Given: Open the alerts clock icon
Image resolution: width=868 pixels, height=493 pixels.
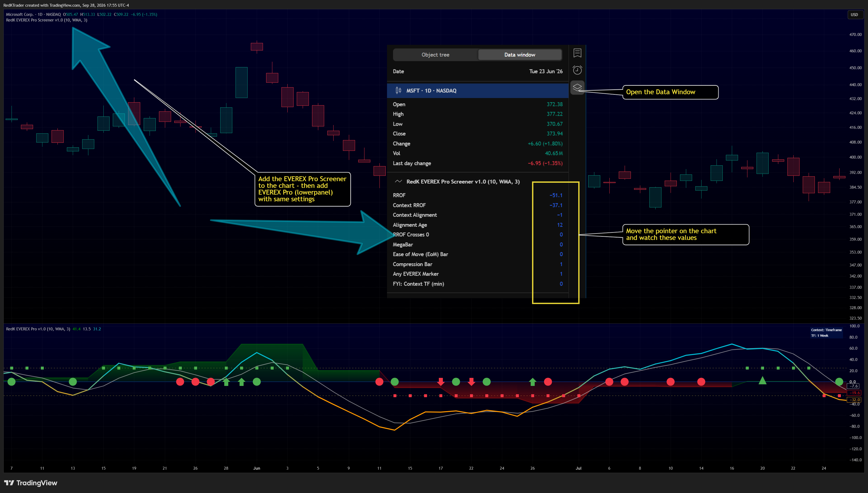Looking at the screenshot, I should (x=577, y=70).
